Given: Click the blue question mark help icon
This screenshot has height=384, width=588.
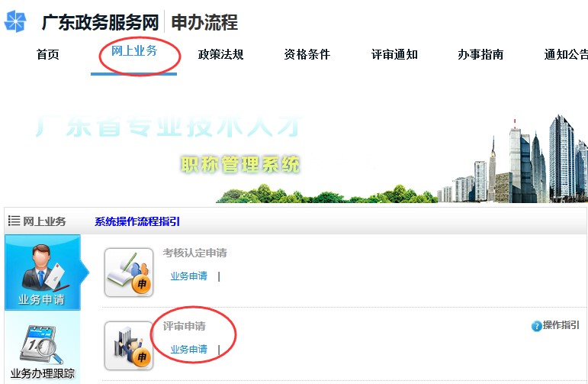Looking at the screenshot, I should (536, 326).
